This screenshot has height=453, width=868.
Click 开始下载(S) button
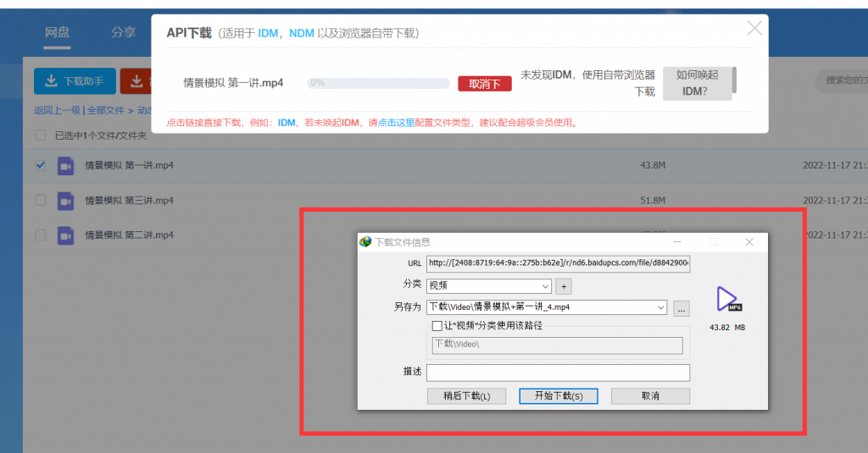(559, 396)
